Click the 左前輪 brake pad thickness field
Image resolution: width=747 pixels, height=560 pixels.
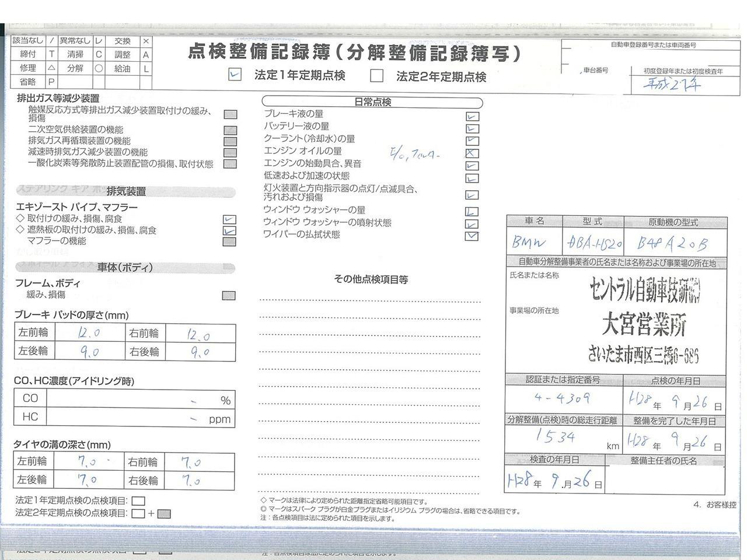pos(88,333)
